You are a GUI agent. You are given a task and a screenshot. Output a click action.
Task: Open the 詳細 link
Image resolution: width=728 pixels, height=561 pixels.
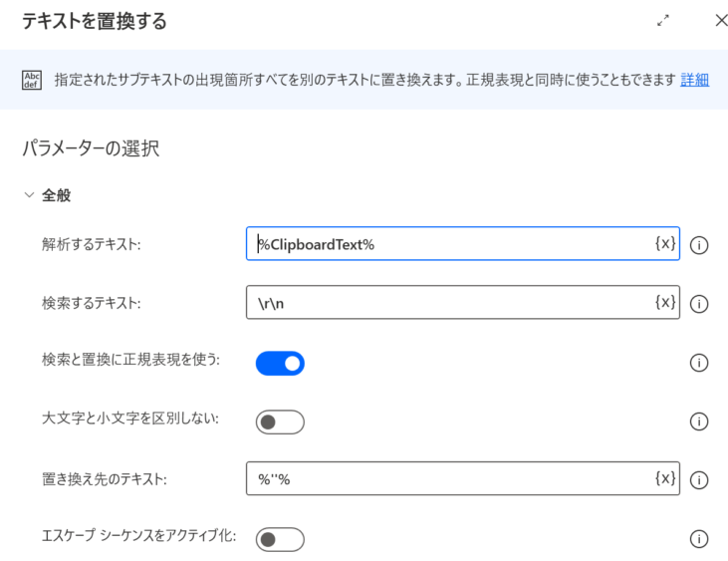click(694, 80)
